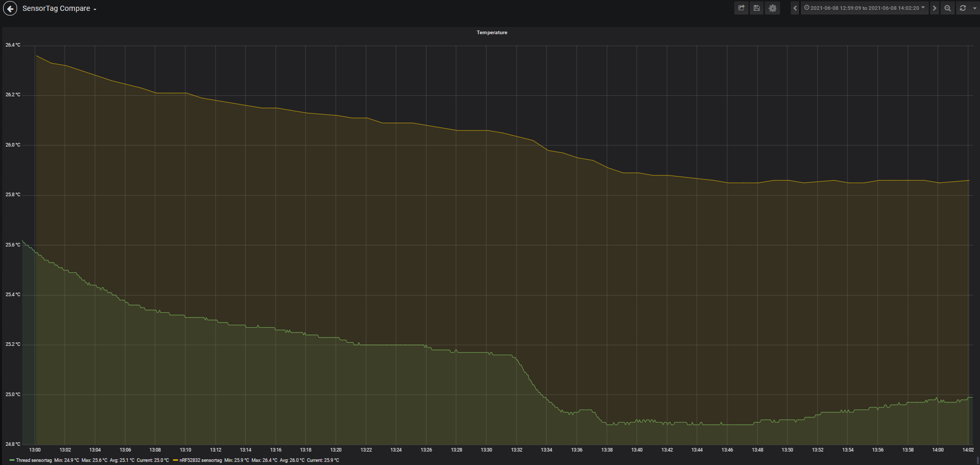Click the 26.0 °C y-axis label
The height and width of the screenshot is (465, 980).
click(x=13, y=145)
